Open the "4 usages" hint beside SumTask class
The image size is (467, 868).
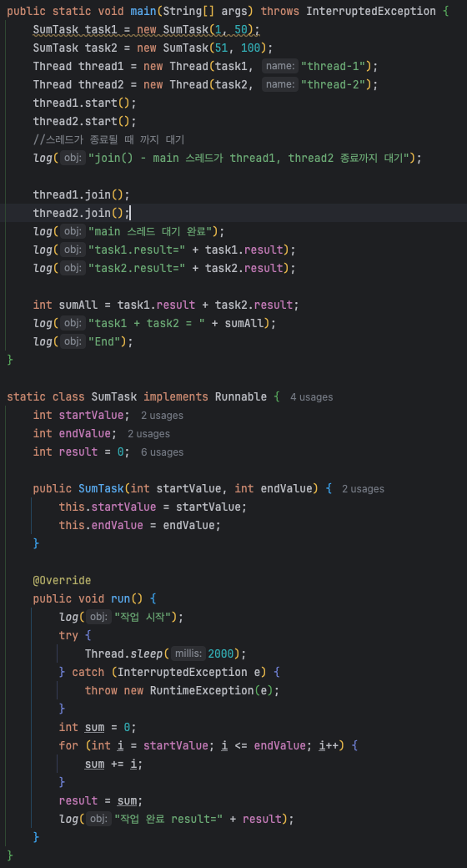pyautogui.click(x=312, y=397)
